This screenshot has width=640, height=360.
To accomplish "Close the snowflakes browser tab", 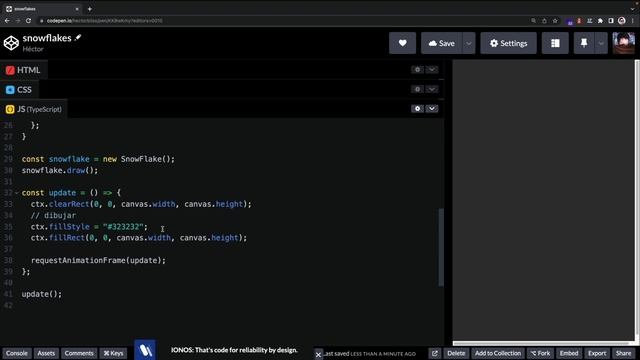I will click(77, 9).
